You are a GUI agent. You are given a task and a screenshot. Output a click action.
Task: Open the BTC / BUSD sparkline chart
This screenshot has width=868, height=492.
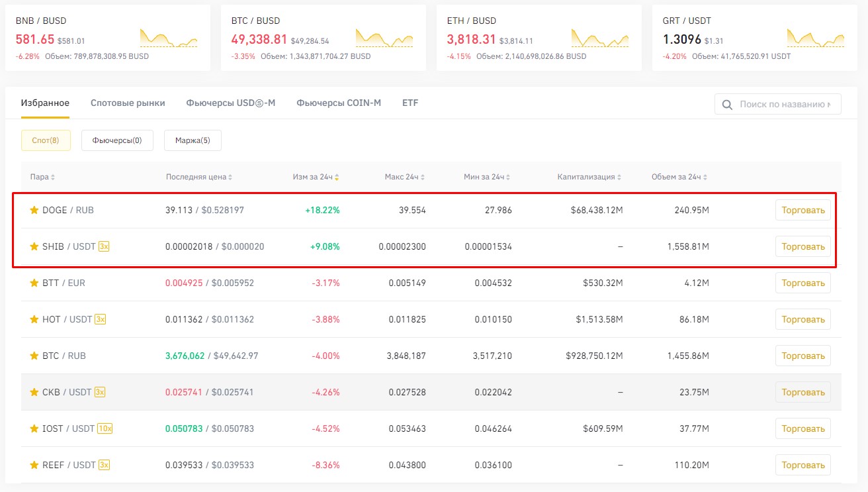point(384,38)
